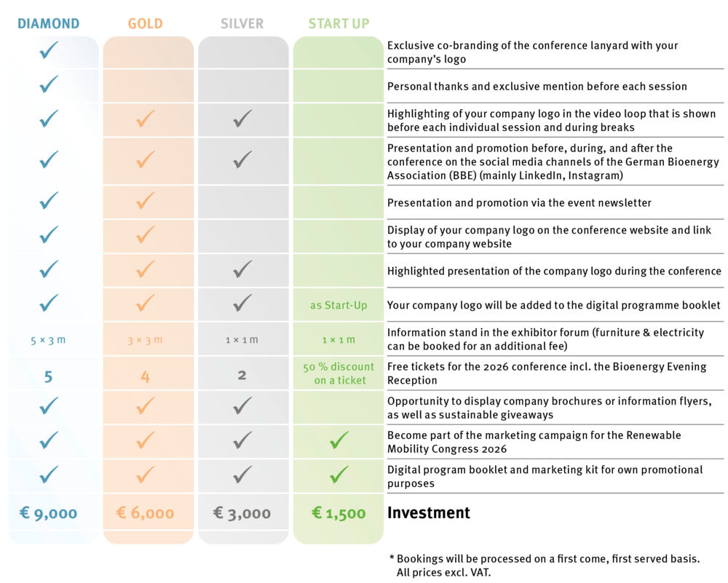Select the € 1,500 Start Up price
The height and width of the screenshot is (583, 728).
tap(339, 513)
